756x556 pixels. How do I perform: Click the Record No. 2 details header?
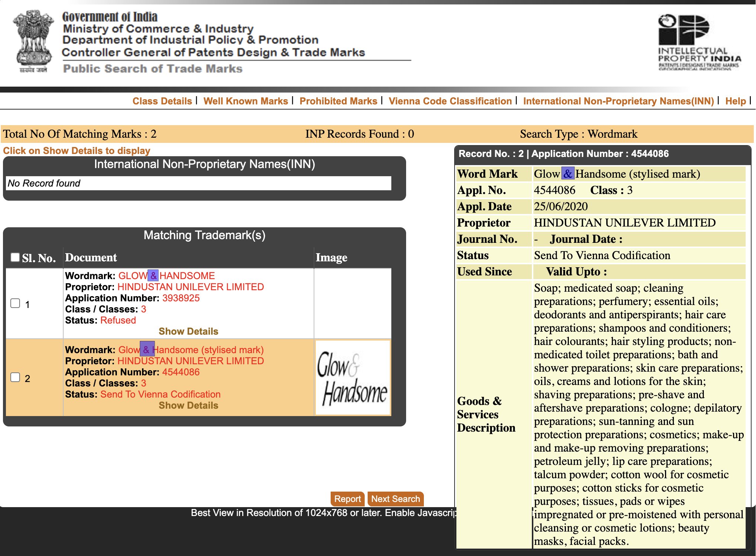click(603, 154)
